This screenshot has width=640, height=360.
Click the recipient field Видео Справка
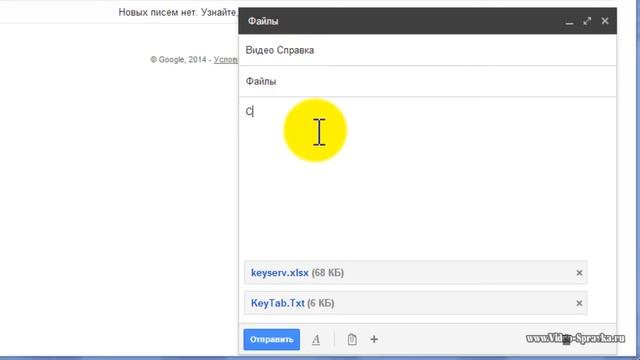click(x=427, y=50)
